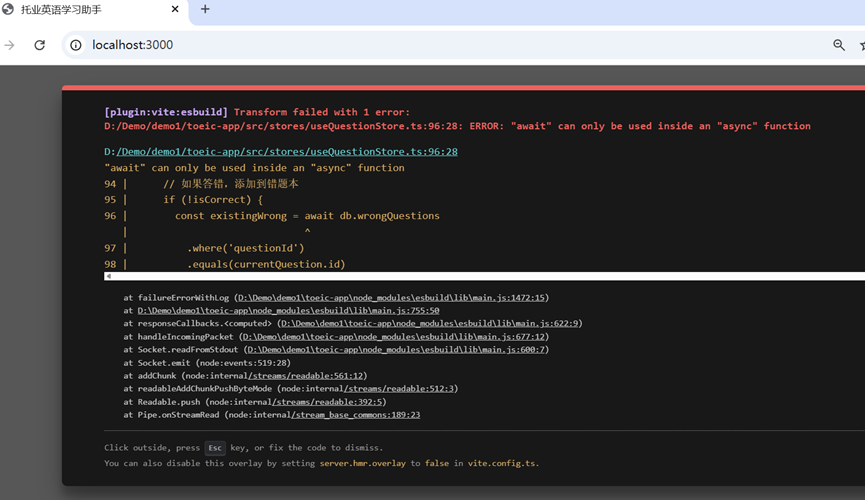Click the zoom magnifier icon in address bar
865x500 pixels.
tap(839, 45)
